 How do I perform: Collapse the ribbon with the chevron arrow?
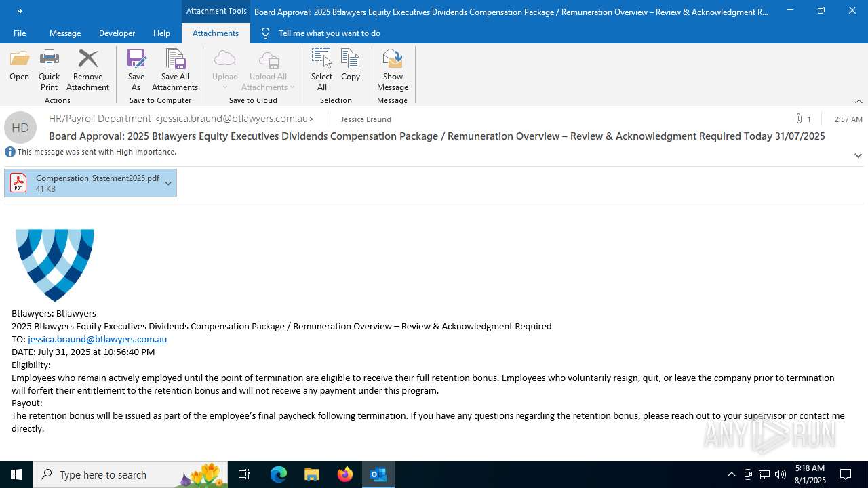coord(859,101)
